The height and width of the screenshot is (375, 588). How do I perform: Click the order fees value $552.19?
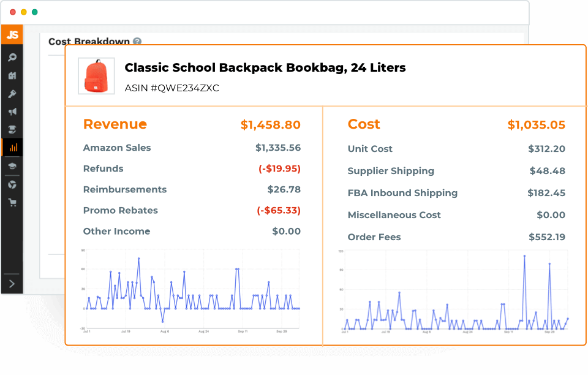coord(547,237)
